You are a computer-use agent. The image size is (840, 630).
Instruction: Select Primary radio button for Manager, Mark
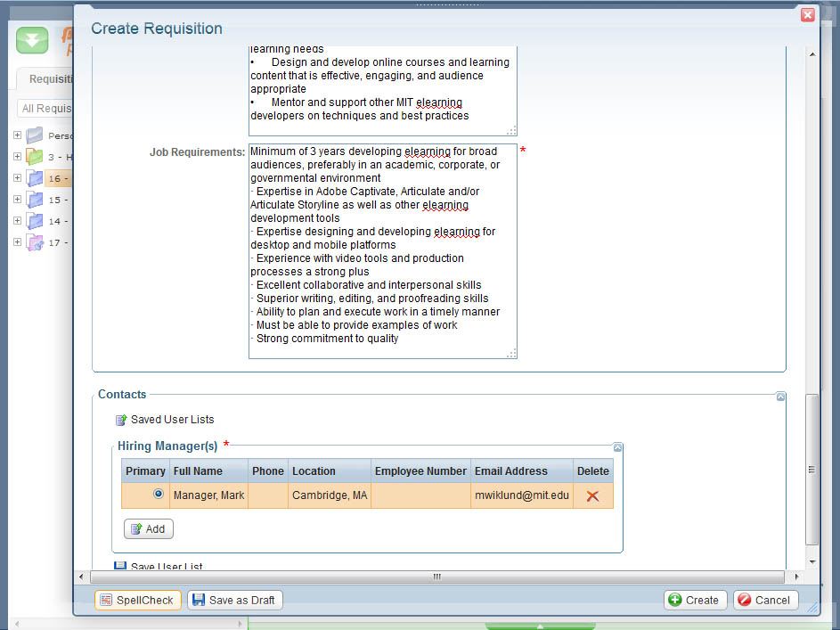159,494
